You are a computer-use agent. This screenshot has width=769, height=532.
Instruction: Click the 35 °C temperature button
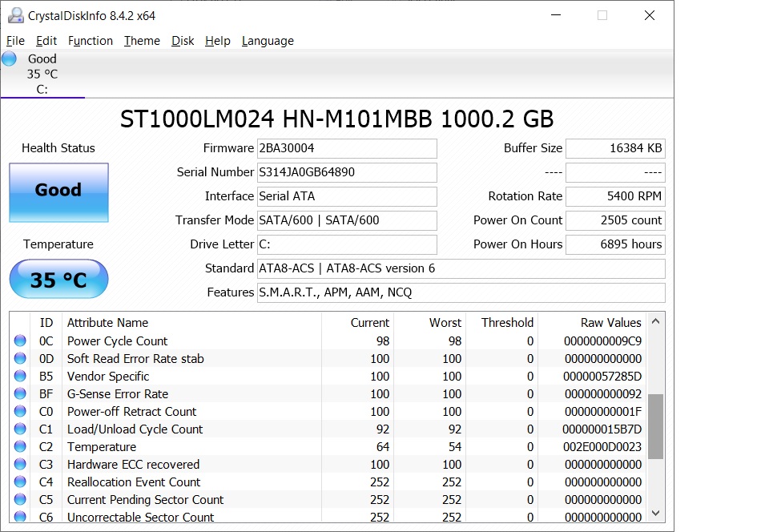coord(58,279)
